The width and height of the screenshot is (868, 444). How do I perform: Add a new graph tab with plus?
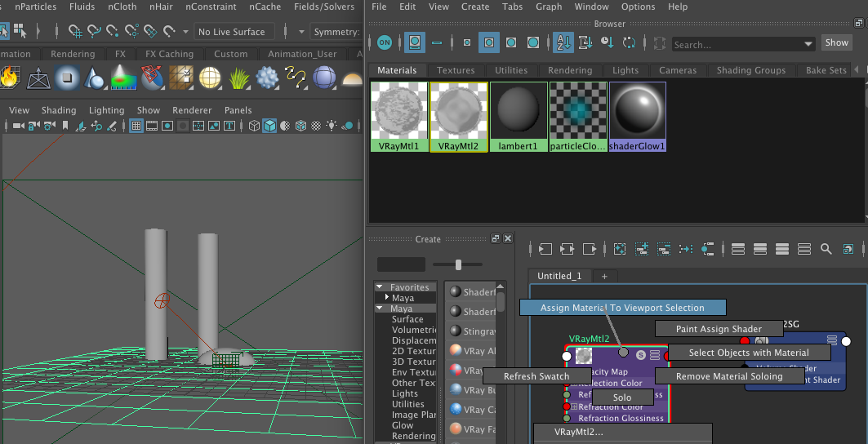605,276
